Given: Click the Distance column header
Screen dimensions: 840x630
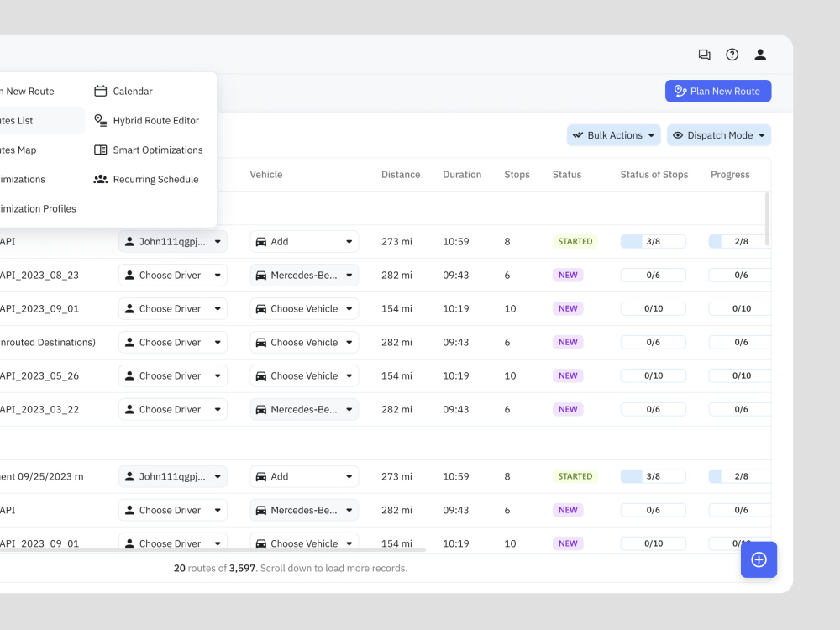Looking at the screenshot, I should point(401,175).
